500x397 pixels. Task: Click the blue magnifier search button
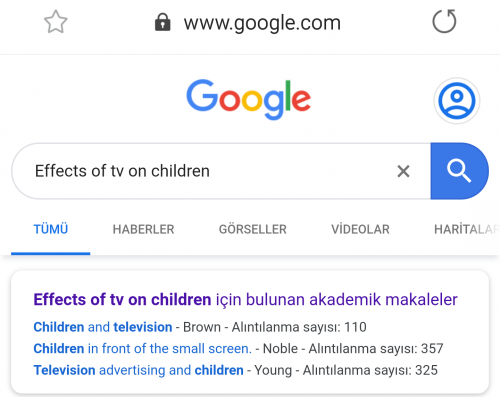[459, 171]
